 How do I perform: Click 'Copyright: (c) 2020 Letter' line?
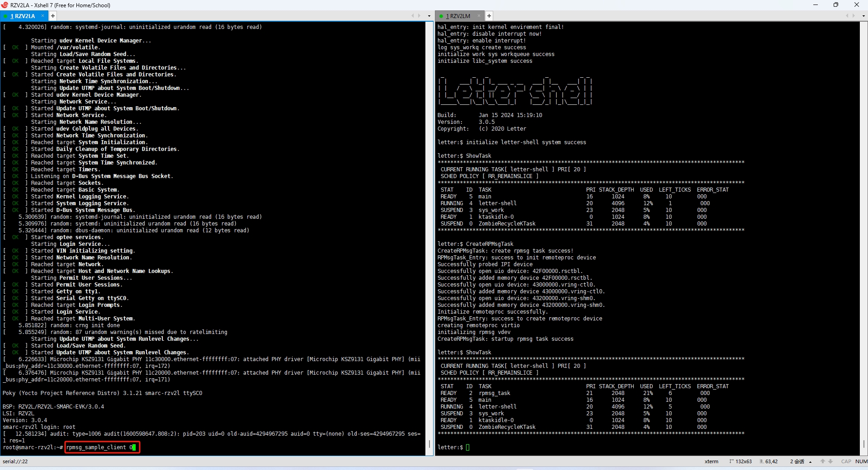pos(482,129)
